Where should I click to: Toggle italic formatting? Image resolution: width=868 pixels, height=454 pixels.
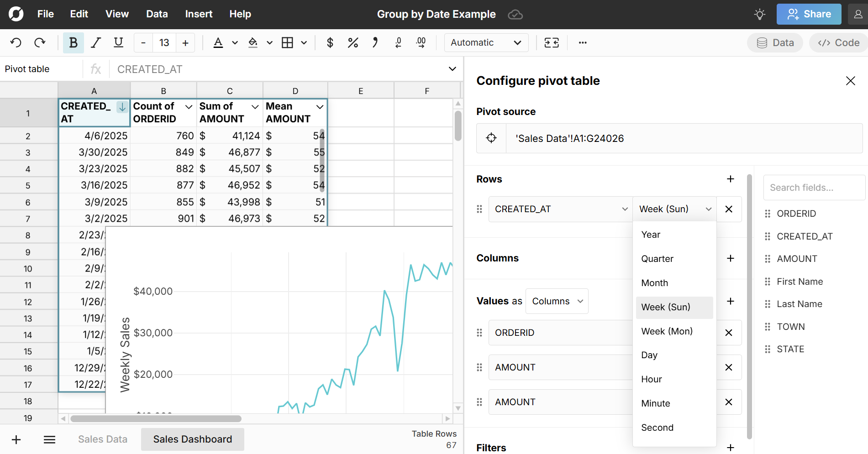tap(96, 42)
